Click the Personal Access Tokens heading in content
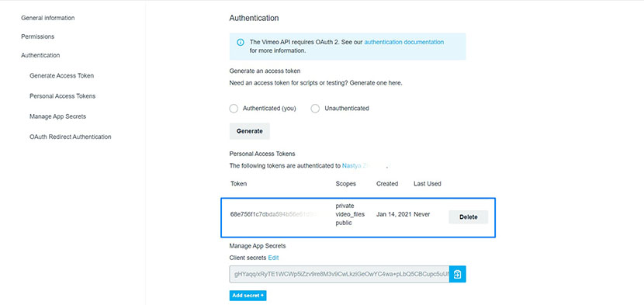 click(x=262, y=154)
